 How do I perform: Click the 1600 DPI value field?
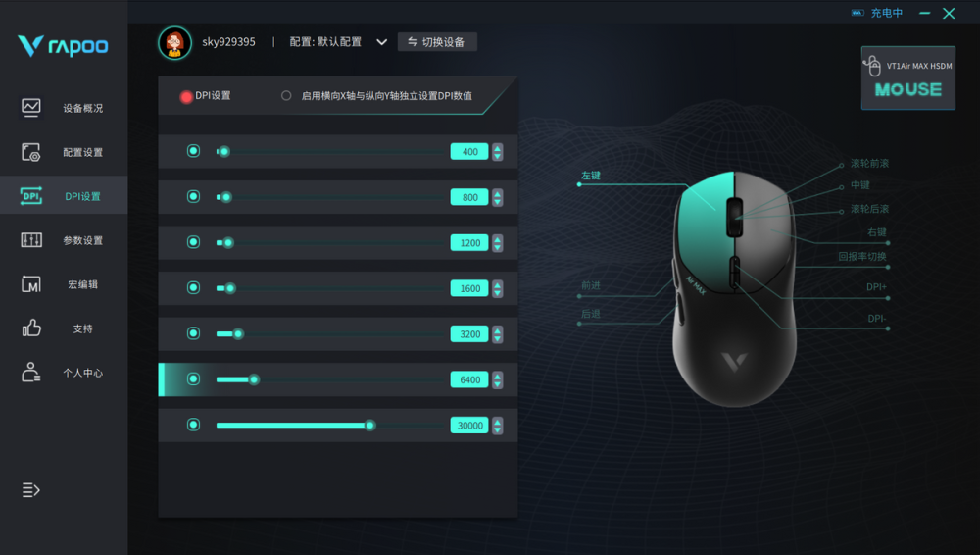click(469, 288)
